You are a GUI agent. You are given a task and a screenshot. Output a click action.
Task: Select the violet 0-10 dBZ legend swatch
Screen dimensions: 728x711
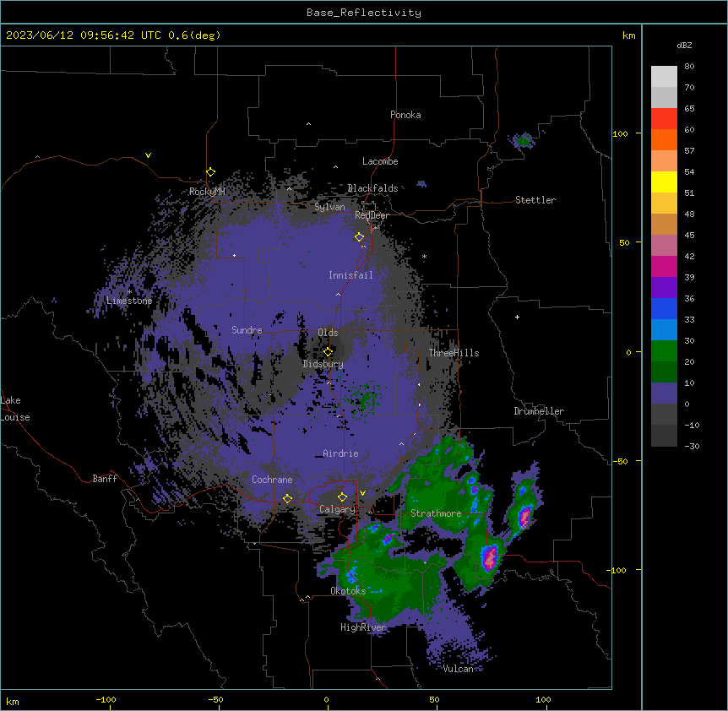pyautogui.click(x=664, y=393)
